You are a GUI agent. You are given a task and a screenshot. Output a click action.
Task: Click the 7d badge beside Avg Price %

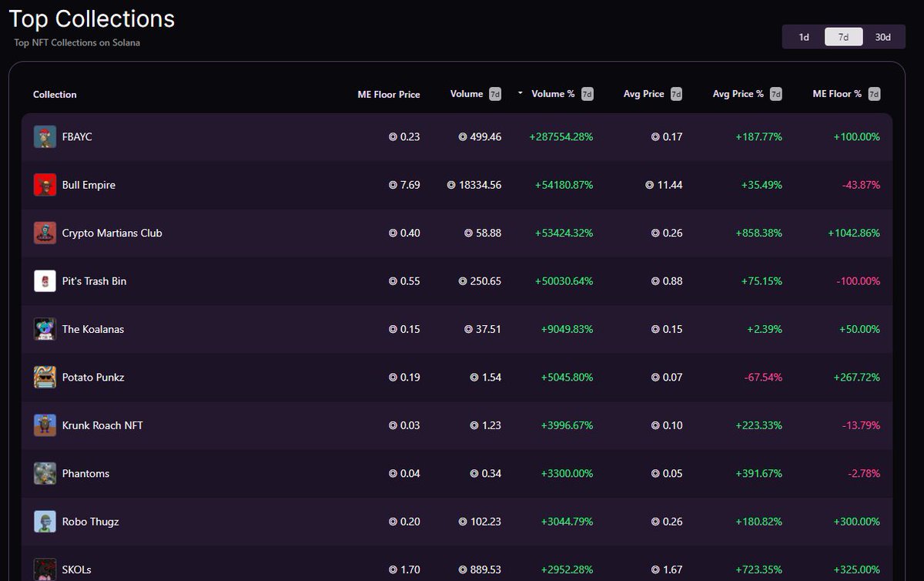click(x=775, y=94)
